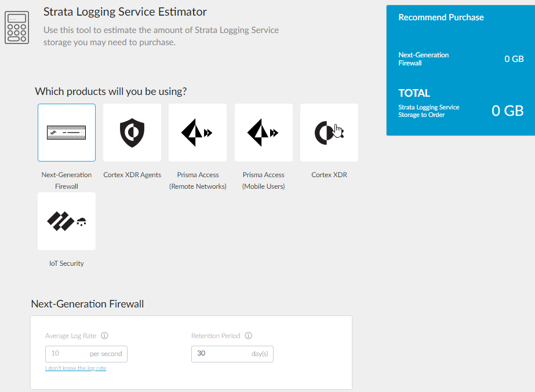The width and height of the screenshot is (535, 392).
Task: Select the Next-Generation Firewall product tile
Action: click(67, 133)
